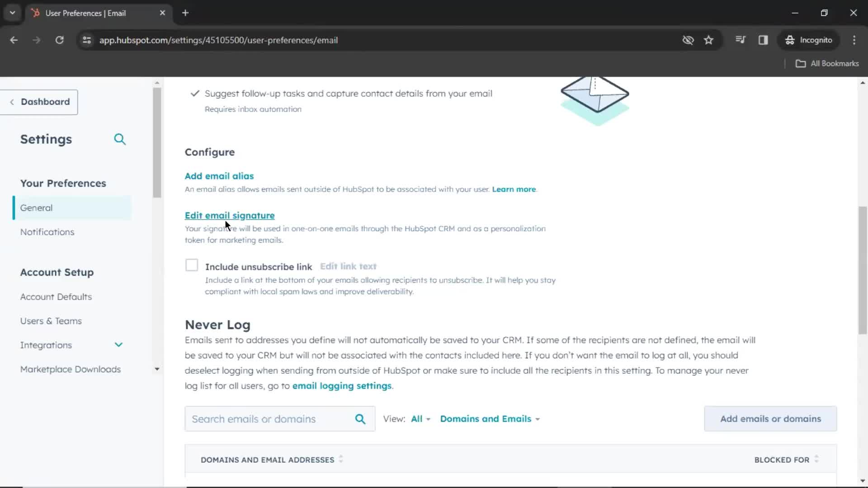Click the eye slash incognito icon

pos(688,40)
